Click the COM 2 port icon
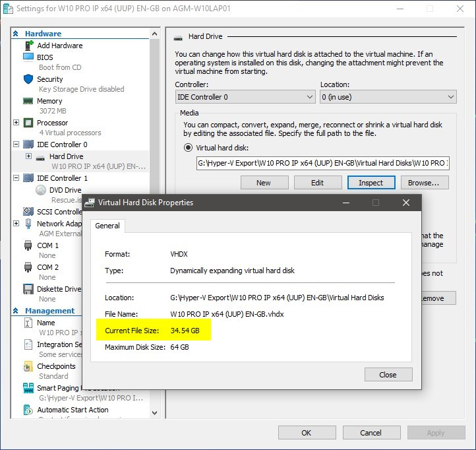The height and width of the screenshot is (450, 476). click(x=28, y=267)
